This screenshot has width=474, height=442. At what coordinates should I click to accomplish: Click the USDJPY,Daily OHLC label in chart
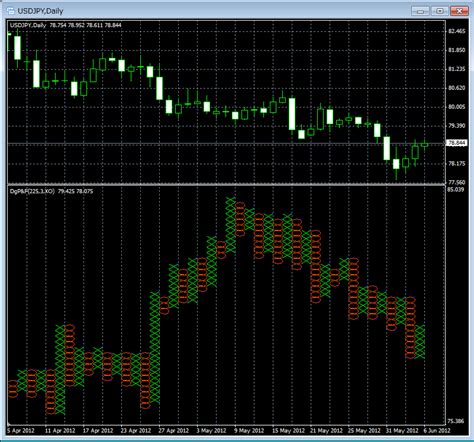(x=66, y=25)
